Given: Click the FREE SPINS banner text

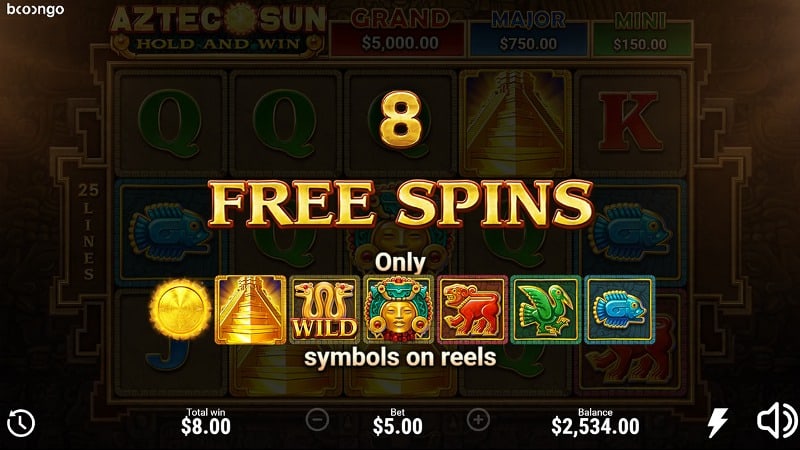Looking at the screenshot, I should point(401,204).
